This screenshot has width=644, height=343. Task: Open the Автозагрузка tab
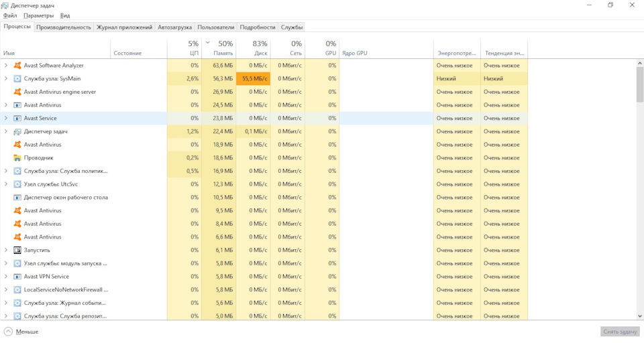(174, 27)
